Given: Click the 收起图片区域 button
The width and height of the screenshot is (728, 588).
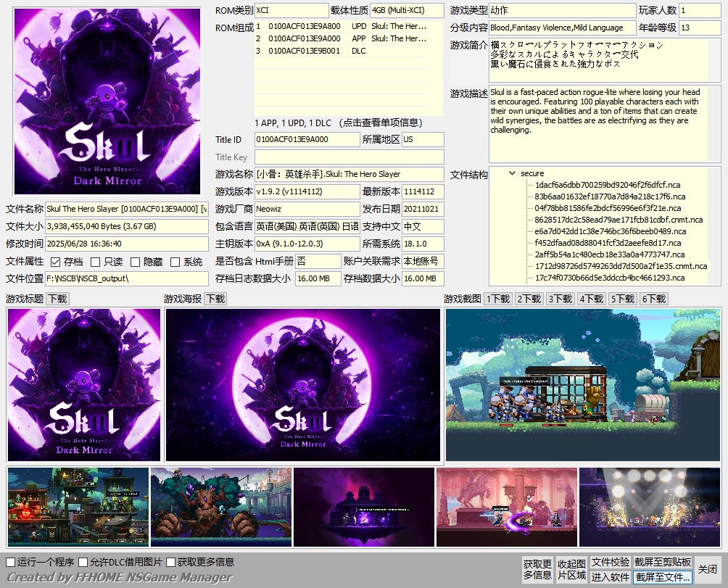Looking at the screenshot, I should click(571, 569).
